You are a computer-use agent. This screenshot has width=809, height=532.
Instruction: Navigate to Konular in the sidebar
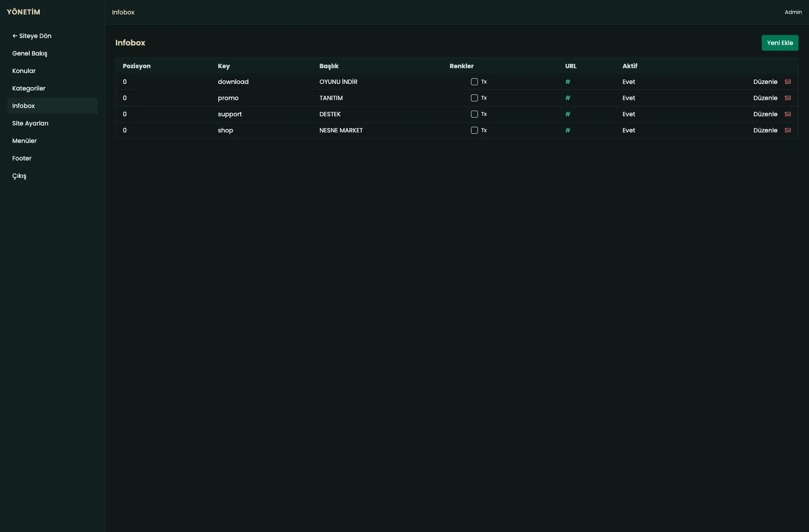tap(24, 71)
